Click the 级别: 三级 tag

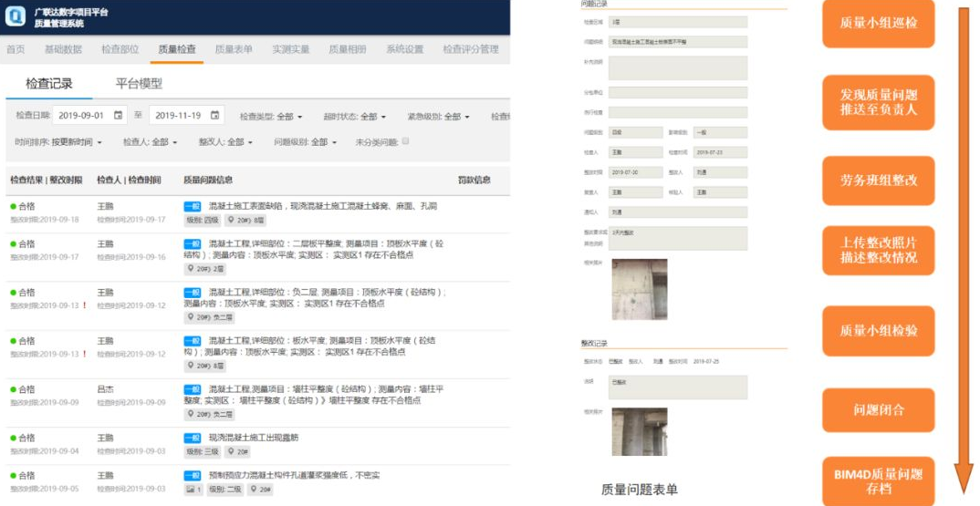point(203,451)
